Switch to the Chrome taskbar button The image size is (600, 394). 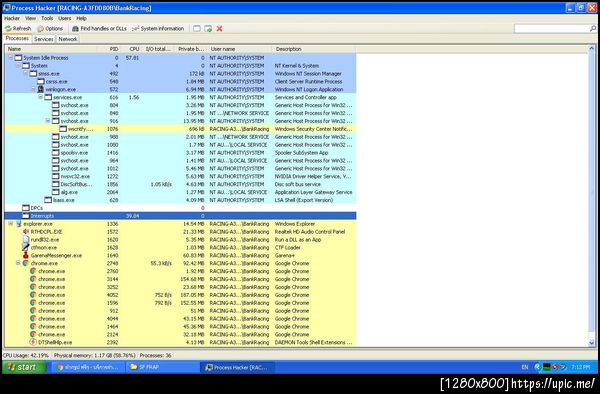coord(89,367)
